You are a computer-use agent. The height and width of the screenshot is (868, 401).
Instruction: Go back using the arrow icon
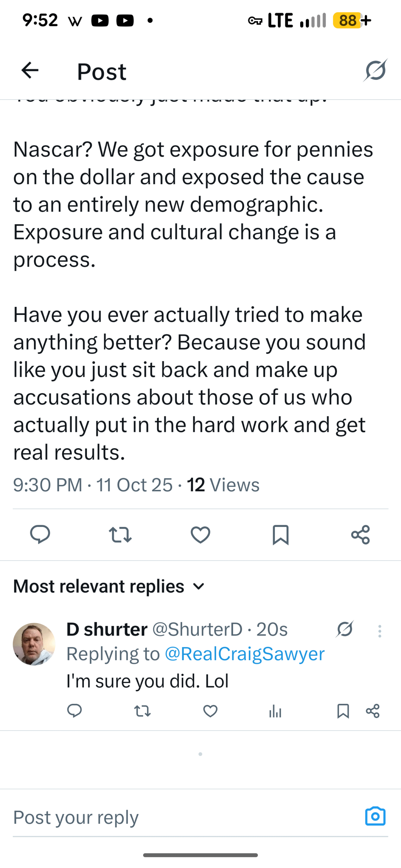click(30, 71)
